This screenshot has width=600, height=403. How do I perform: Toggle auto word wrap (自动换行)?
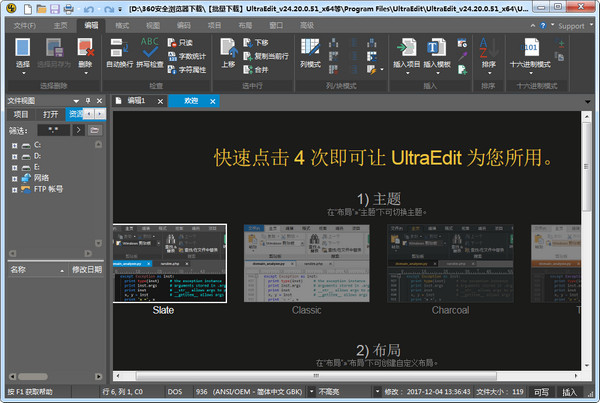122,50
